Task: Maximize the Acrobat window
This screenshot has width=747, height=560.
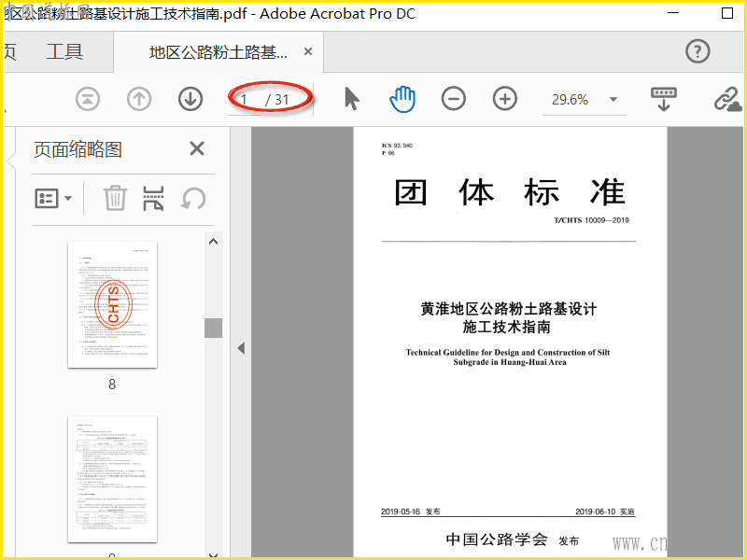Action: tap(727, 13)
